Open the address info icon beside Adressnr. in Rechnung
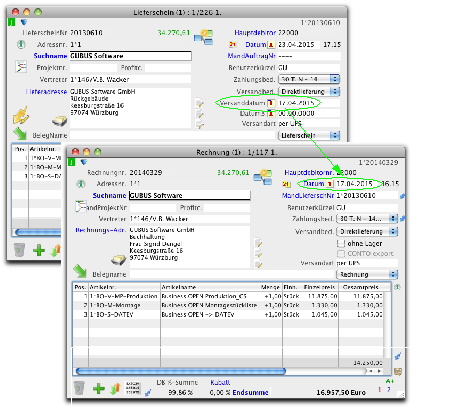This screenshot has height=410, width=455. (x=81, y=184)
